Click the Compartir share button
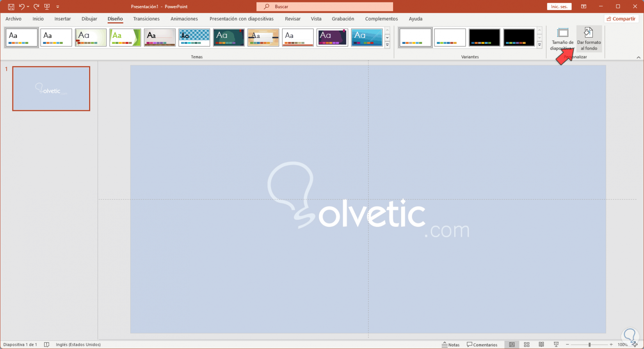Screen dimensions: 644x349 pyautogui.click(x=621, y=19)
